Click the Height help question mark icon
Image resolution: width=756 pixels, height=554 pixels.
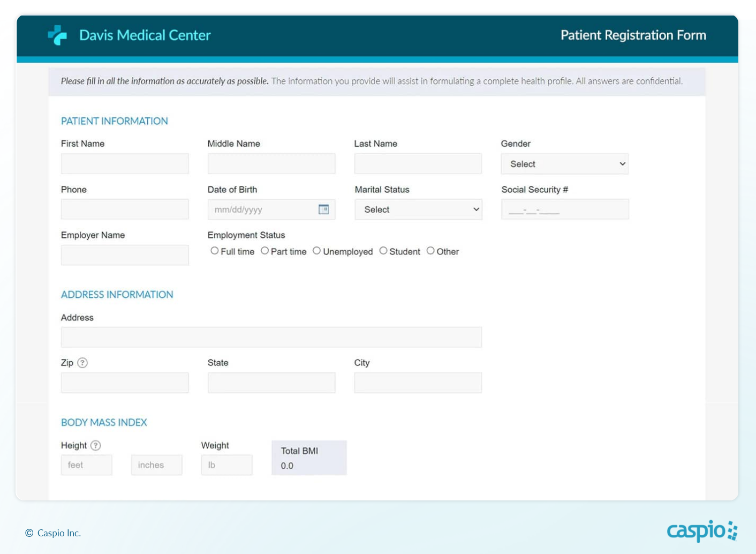(x=95, y=445)
